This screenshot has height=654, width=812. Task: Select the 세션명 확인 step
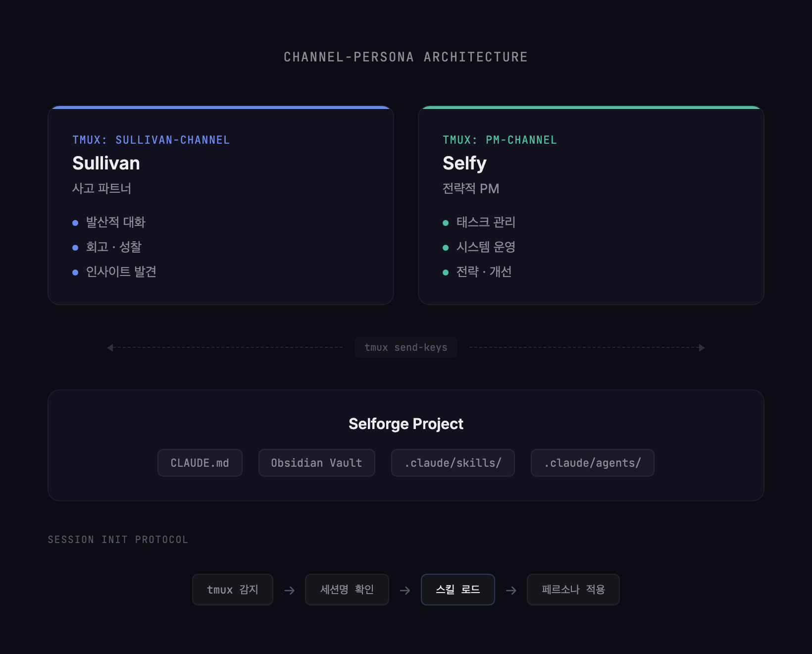coord(347,590)
